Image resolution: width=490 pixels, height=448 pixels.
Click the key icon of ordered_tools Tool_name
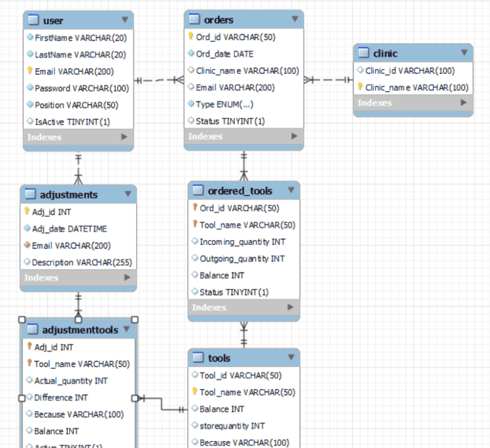click(195, 224)
